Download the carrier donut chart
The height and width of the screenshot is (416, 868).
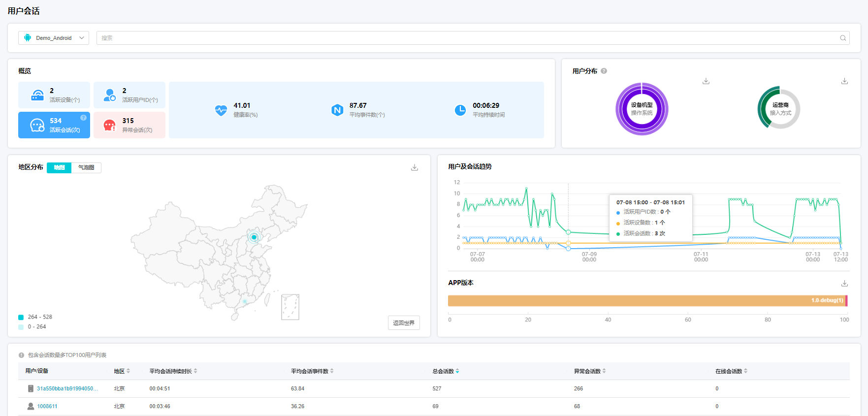coord(844,81)
